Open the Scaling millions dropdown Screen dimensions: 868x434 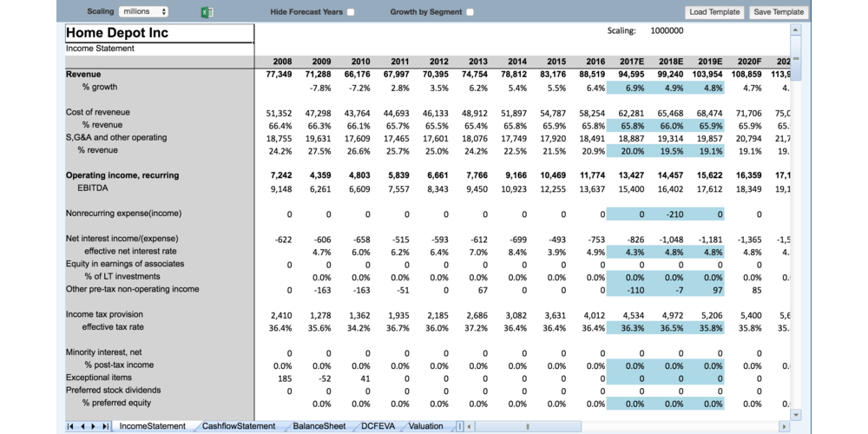click(143, 11)
